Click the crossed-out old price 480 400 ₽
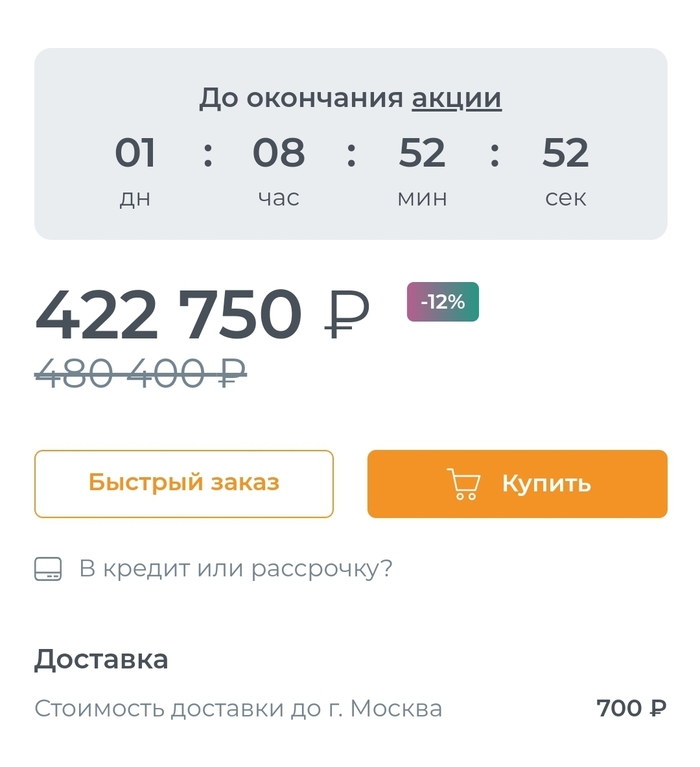Screen dimensions: 700x767 pos(140,374)
